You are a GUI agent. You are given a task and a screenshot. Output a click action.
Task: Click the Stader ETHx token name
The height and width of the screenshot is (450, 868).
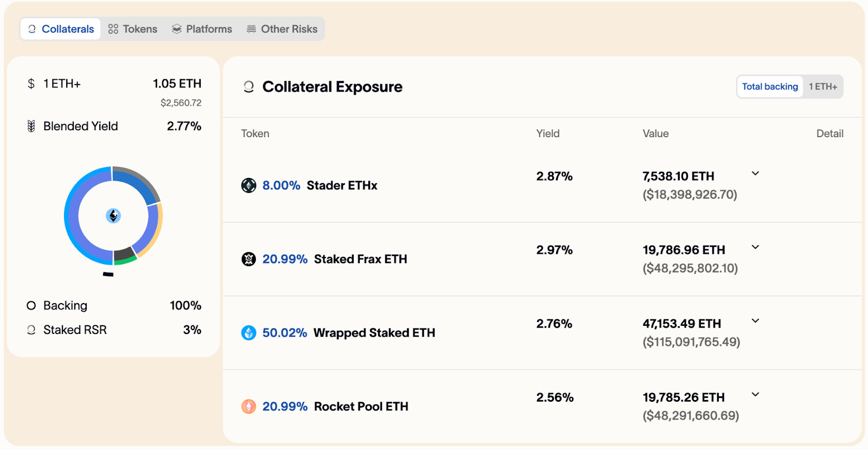(342, 185)
